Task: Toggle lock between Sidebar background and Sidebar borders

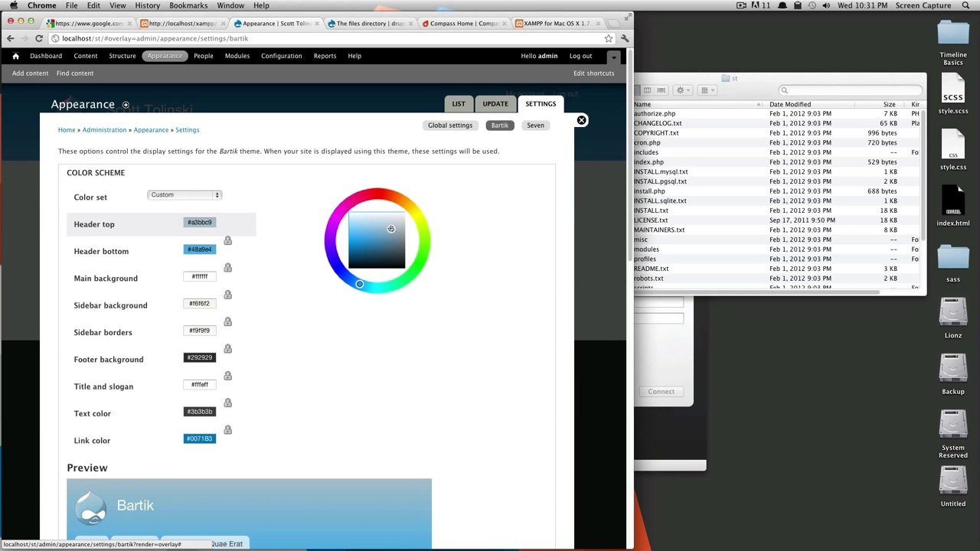Action: 227,322
